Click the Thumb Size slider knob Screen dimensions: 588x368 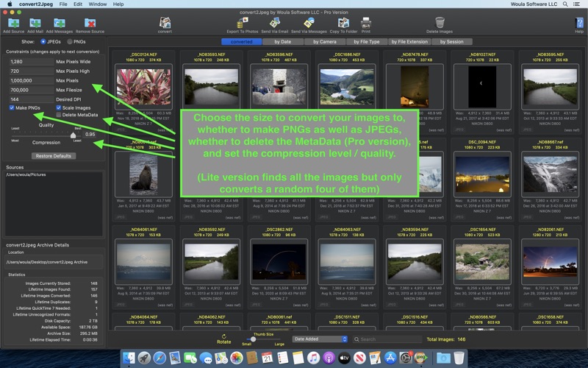click(x=253, y=339)
